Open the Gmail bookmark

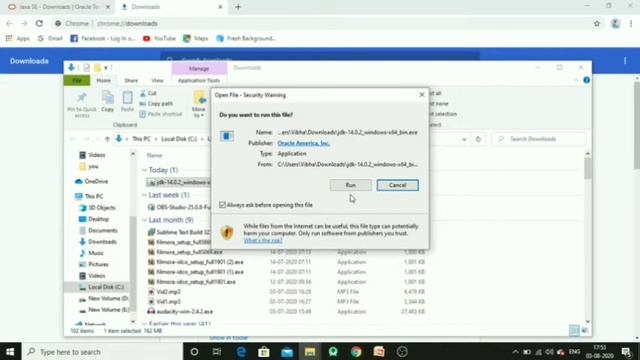point(50,38)
